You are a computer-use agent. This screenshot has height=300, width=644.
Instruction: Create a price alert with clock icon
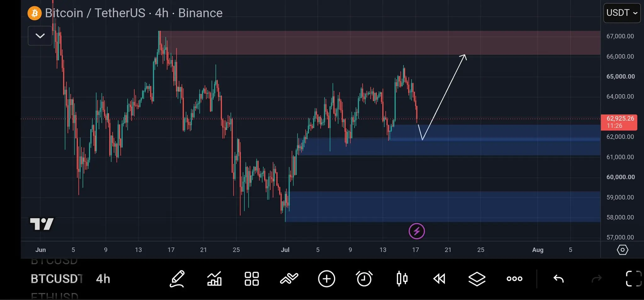pos(364,279)
